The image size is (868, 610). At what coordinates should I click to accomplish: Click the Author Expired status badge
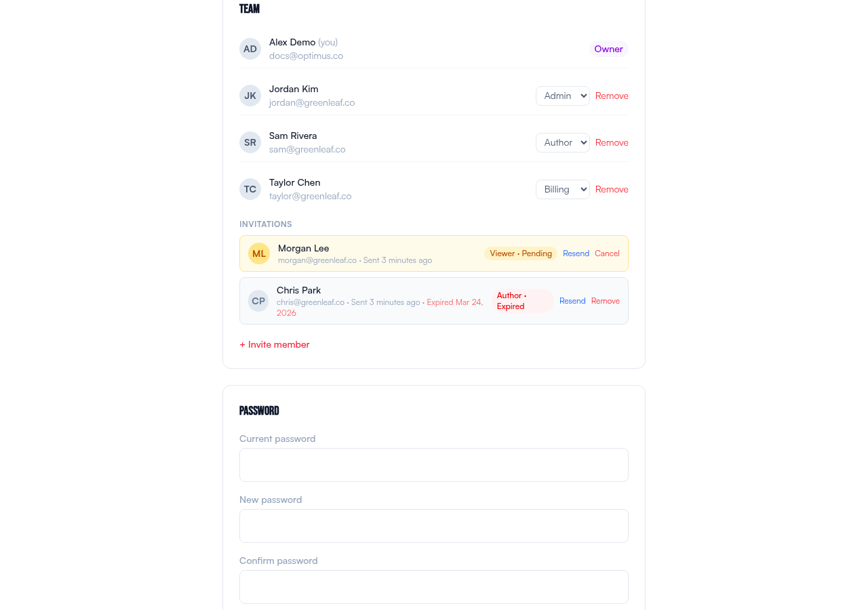click(x=521, y=300)
